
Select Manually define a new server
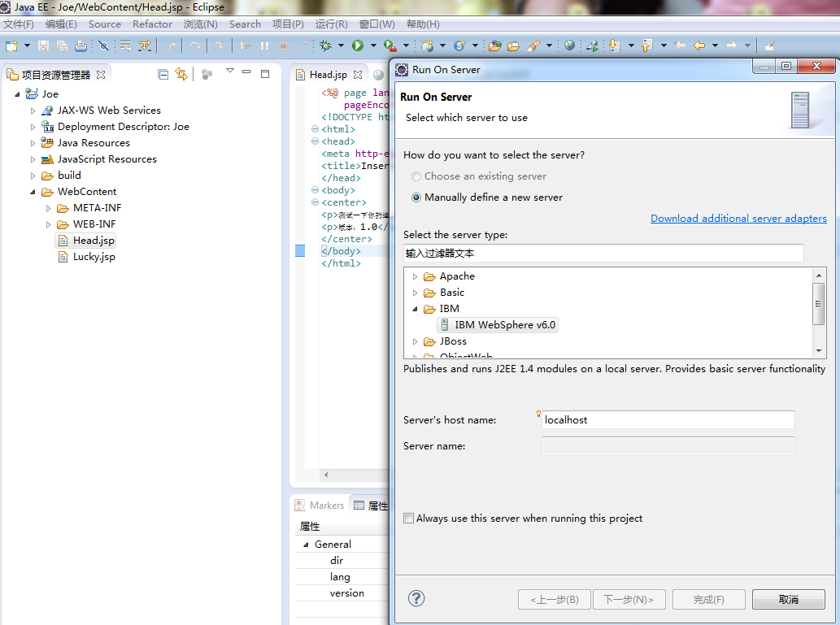coord(487,197)
